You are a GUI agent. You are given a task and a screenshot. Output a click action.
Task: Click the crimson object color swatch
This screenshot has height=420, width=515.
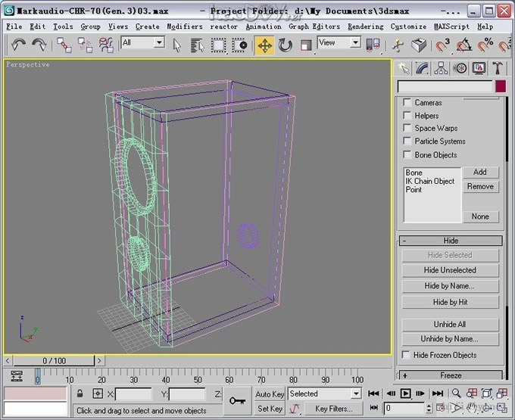(500, 87)
